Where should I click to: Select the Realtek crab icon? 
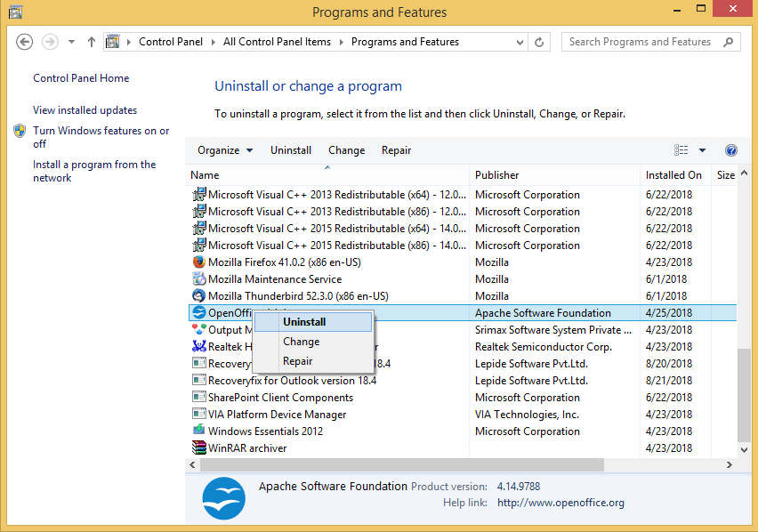click(x=198, y=346)
